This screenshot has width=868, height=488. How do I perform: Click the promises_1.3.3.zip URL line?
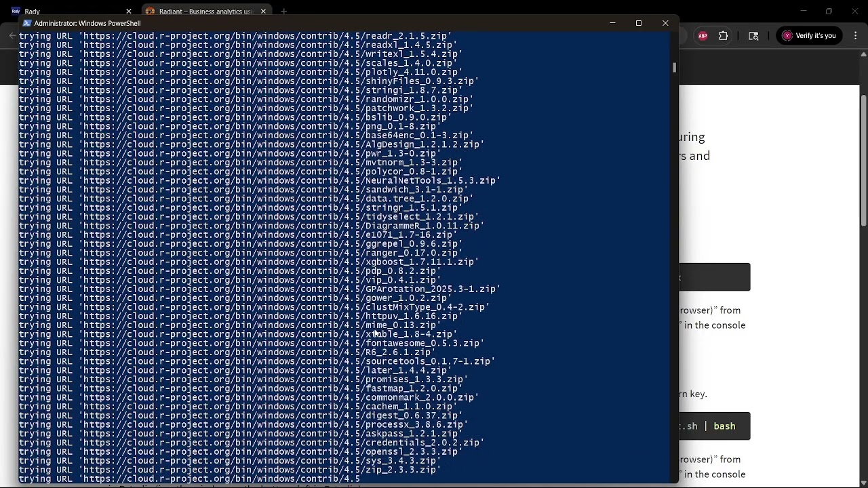coord(243,380)
